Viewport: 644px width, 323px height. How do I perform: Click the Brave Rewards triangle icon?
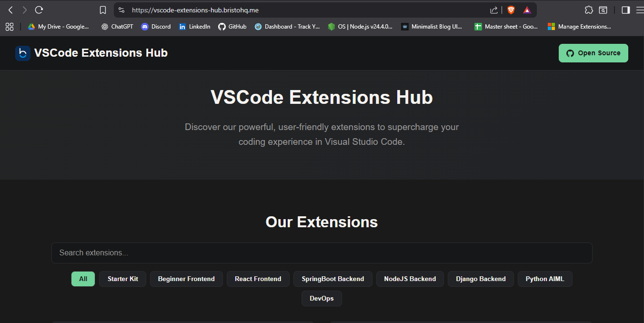click(527, 9)
